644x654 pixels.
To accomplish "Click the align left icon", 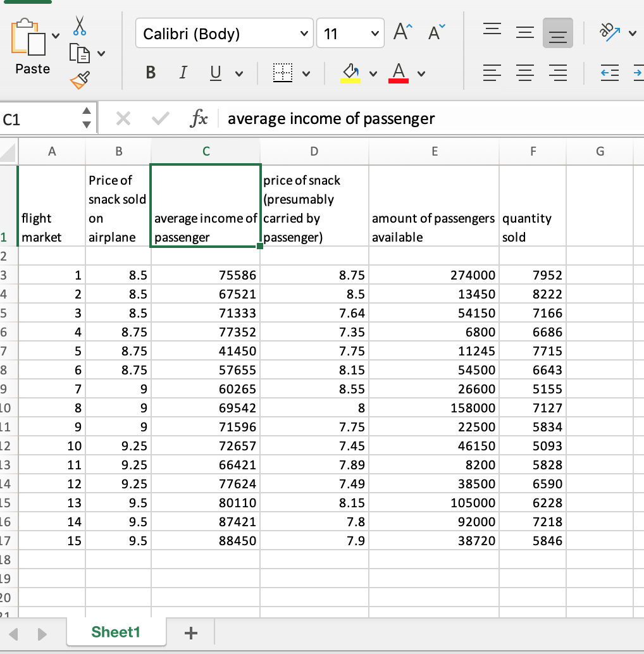I will pyautogui.click(x=492, y=73).
